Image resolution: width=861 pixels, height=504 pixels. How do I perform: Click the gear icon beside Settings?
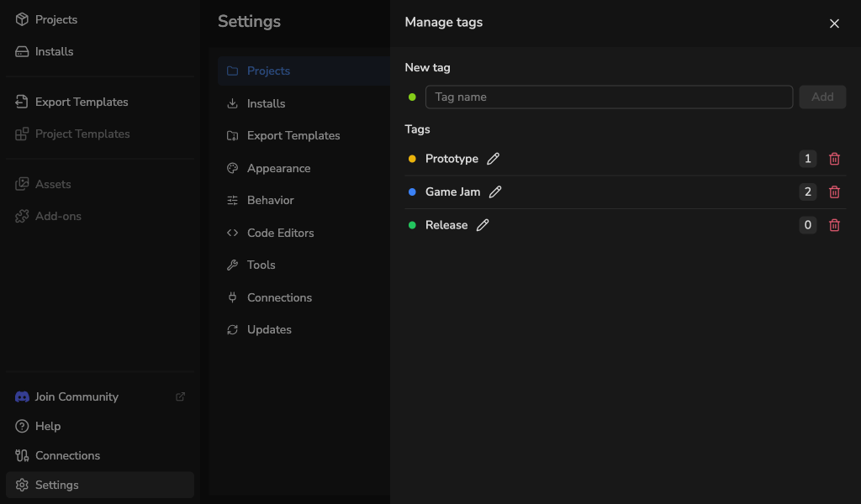coord(22,485)
